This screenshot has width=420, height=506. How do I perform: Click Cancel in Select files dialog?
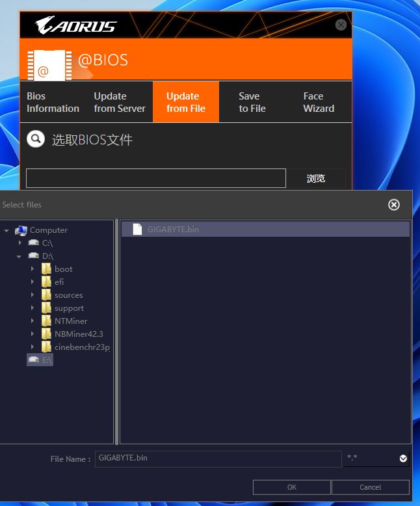(371, 487)
